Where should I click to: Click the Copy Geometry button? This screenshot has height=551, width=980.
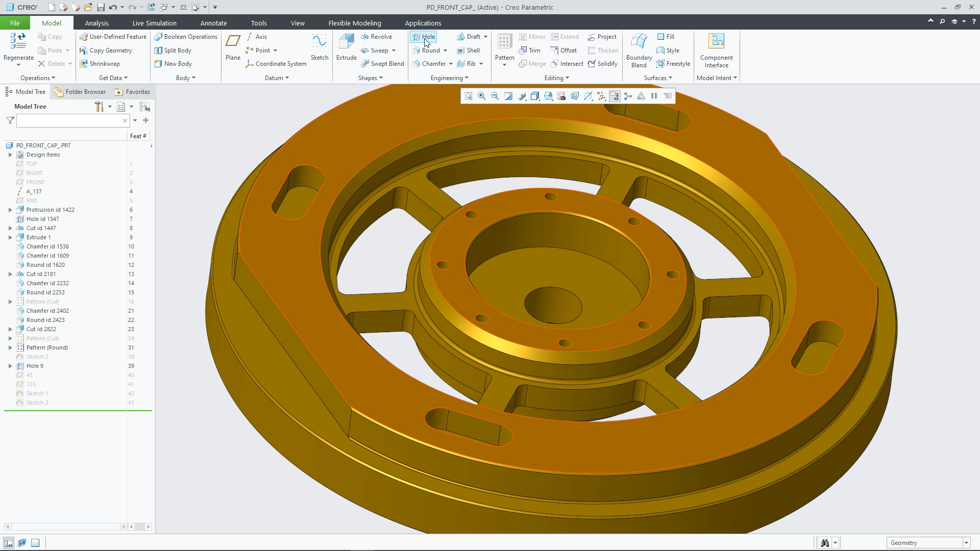[x=106, y=51]
